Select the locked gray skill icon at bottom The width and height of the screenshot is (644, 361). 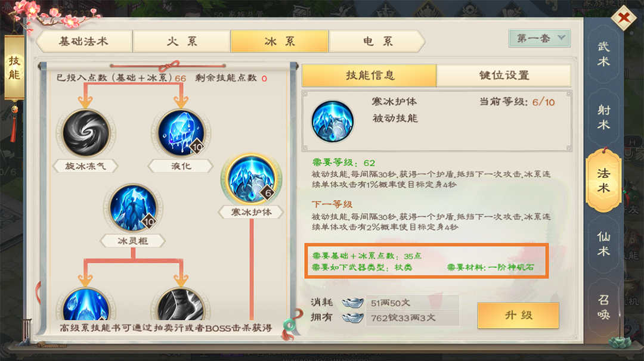coord(181,304)
